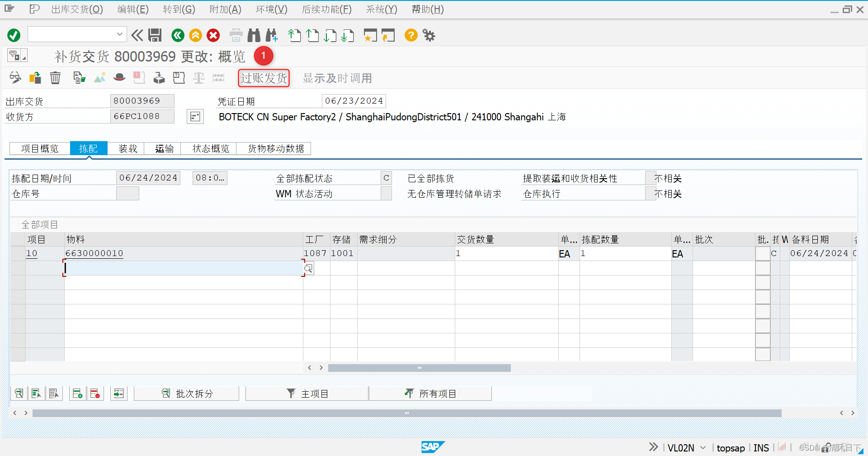Click the Print icon in the toolbar
The height and width of the screenshot is (456, 868).
click(x=236, y=35)
